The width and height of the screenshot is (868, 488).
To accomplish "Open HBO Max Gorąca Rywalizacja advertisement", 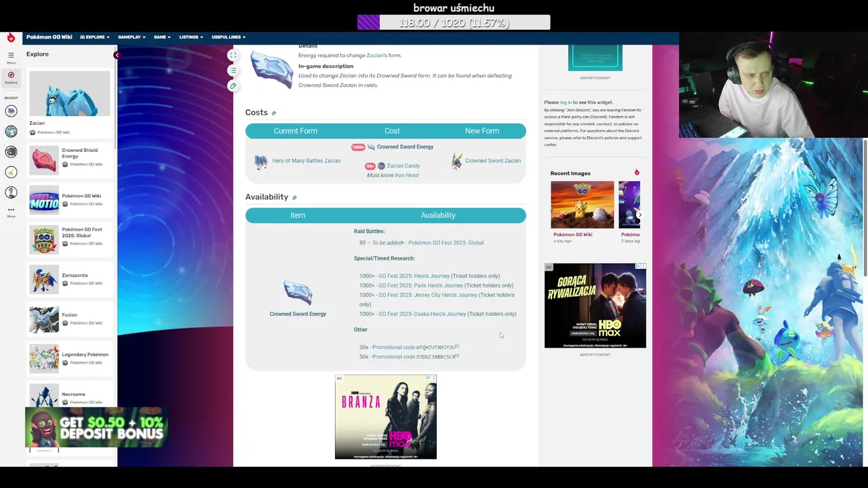I will [x=595, y=306].
